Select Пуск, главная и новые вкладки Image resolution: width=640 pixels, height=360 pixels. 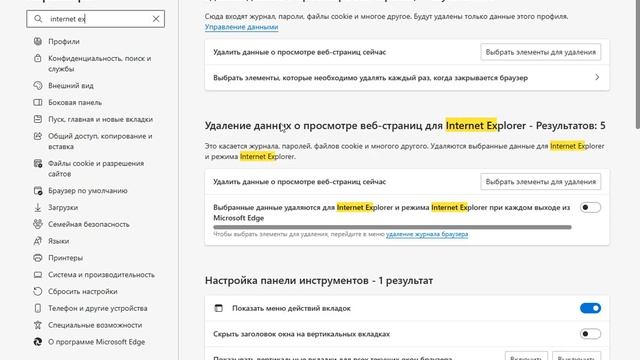(x=100, y=119)
